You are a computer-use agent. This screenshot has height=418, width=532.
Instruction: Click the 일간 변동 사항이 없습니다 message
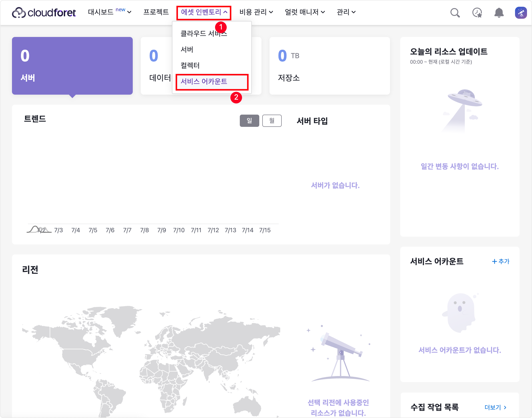coord(460,166)
